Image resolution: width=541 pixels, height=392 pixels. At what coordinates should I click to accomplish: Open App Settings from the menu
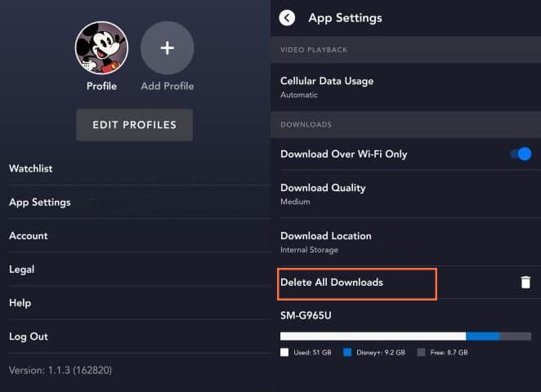(x=40, y=202)
